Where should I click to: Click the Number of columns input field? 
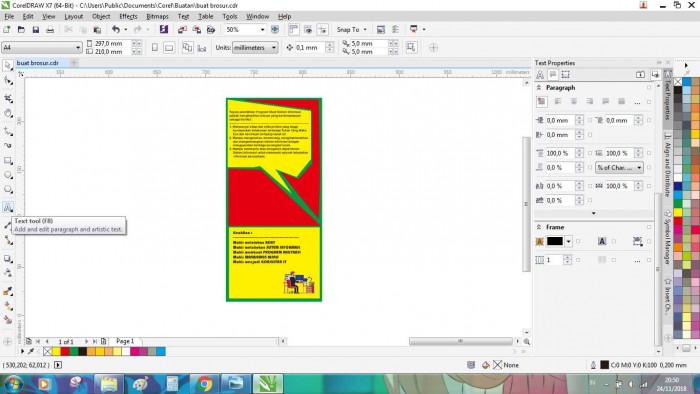click(x=554, y=260)
